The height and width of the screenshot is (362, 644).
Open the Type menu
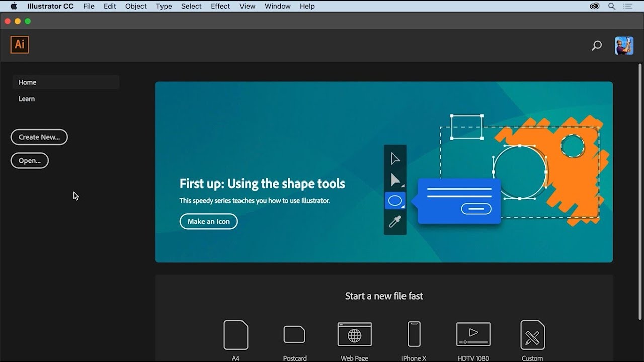pyautogui.click(x=164, y=6)
